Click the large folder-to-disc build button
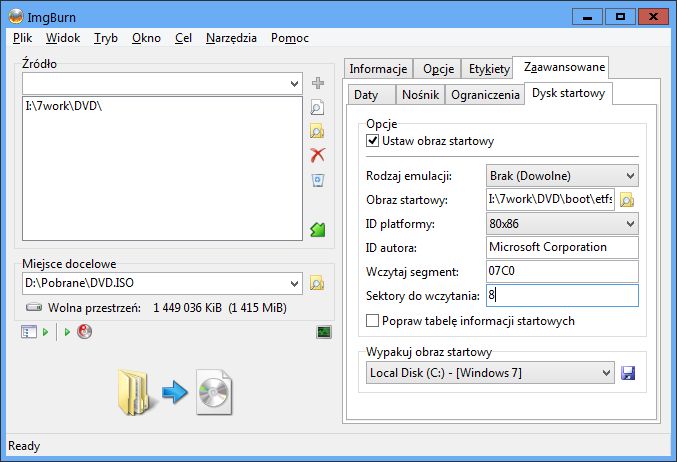The height and width of the screenshot is (462, 677). tap(175, 392)
